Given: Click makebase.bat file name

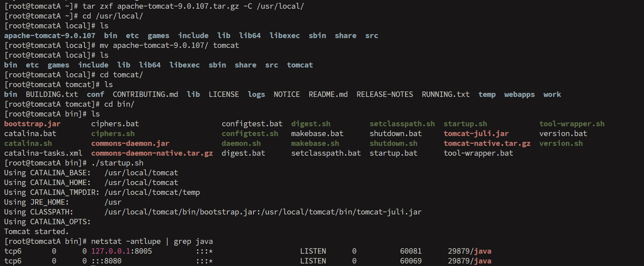Looking at the screenshot, I should [317, 134].
